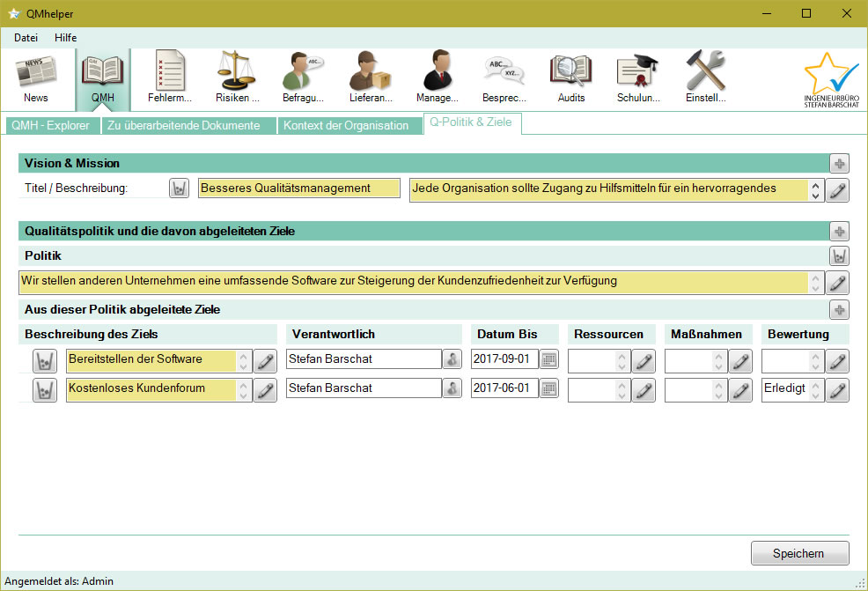
Task: Add new Vision & Mission entry with plus
Action: coord(839,164)
